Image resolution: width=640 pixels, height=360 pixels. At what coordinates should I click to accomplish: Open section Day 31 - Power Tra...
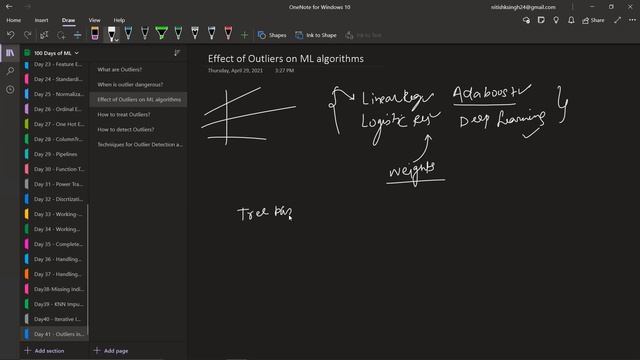click(x=55, y=184)
